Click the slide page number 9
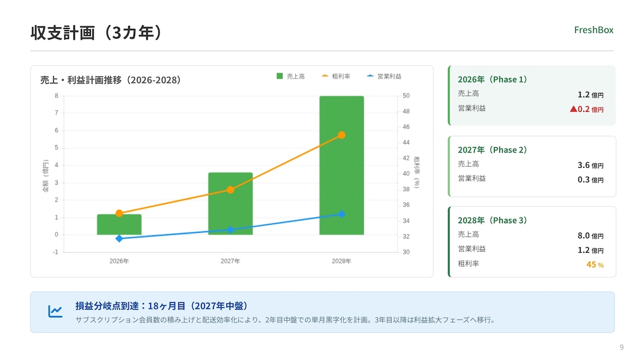This screenshot has height=362, width=644. pos(621,347)
